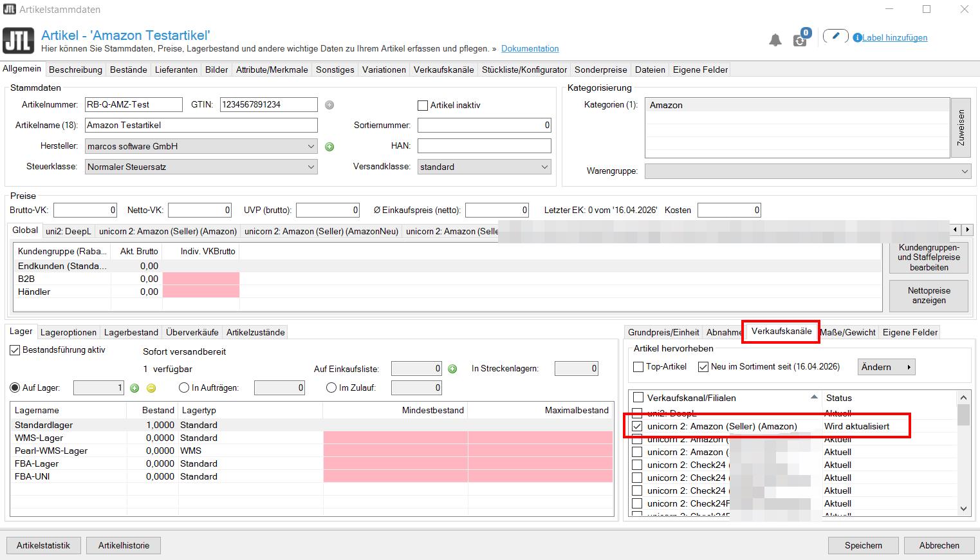This screenshot has height=560, width=980.
Task: Select the Im Zulauf radio button
Action: [331, 388]
